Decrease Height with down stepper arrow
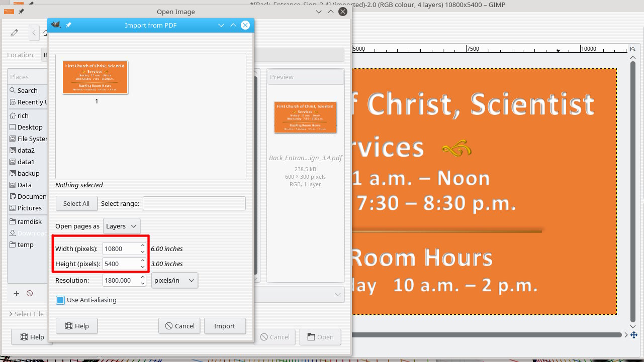 click(x=143, y=267)
